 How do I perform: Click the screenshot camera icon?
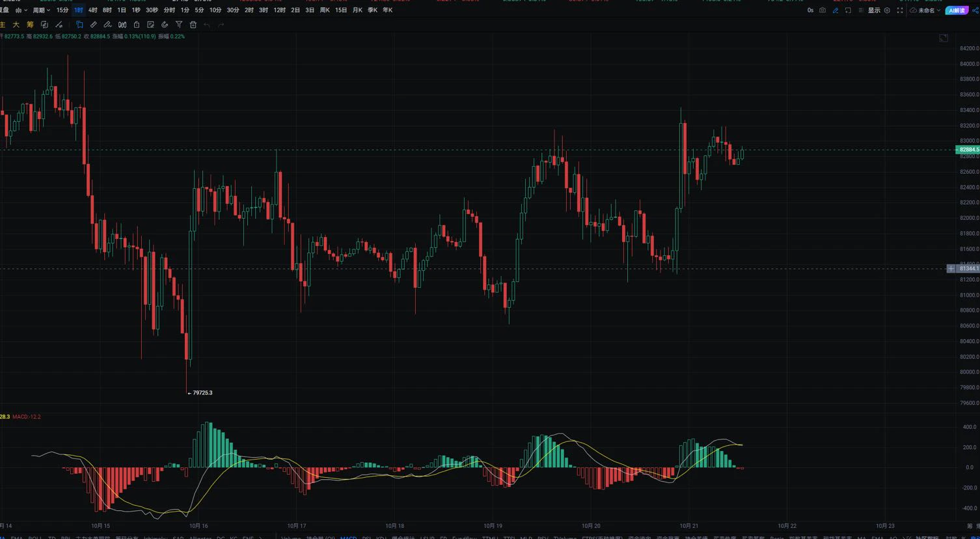pyautogui.click(x=823, y=10)
